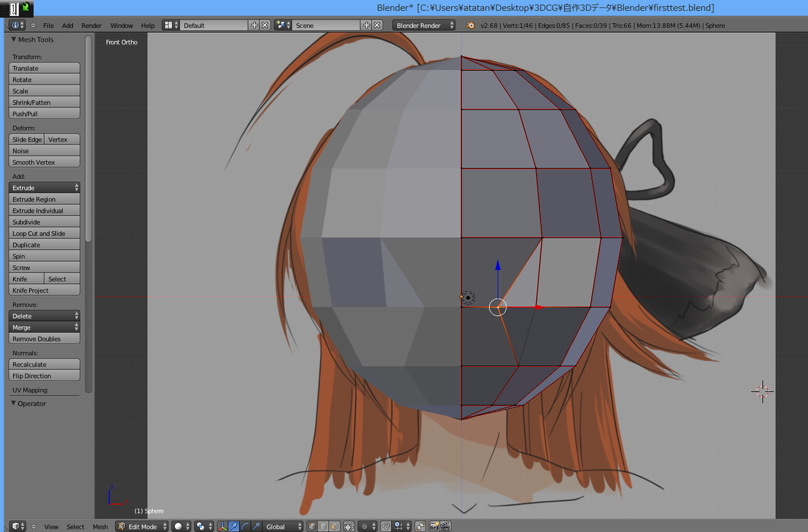The image size is (808, 532).
Task: Click the rotate manipulator arc icon
Action: pos(244,526)
